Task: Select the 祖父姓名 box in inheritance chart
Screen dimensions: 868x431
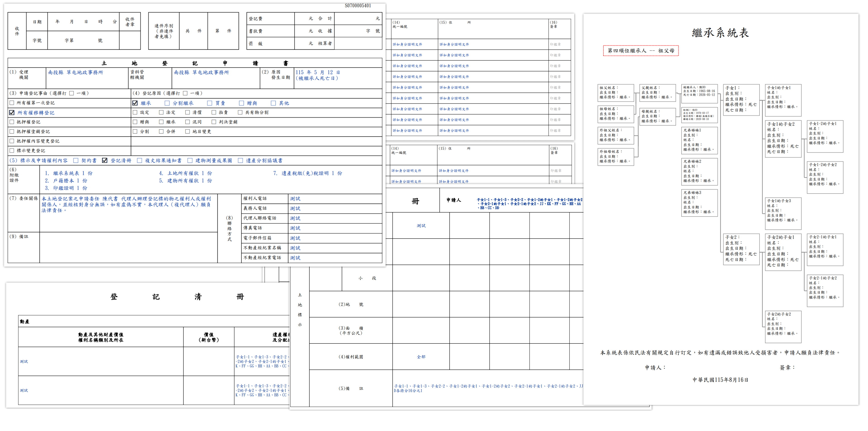Action: [616, 93]
